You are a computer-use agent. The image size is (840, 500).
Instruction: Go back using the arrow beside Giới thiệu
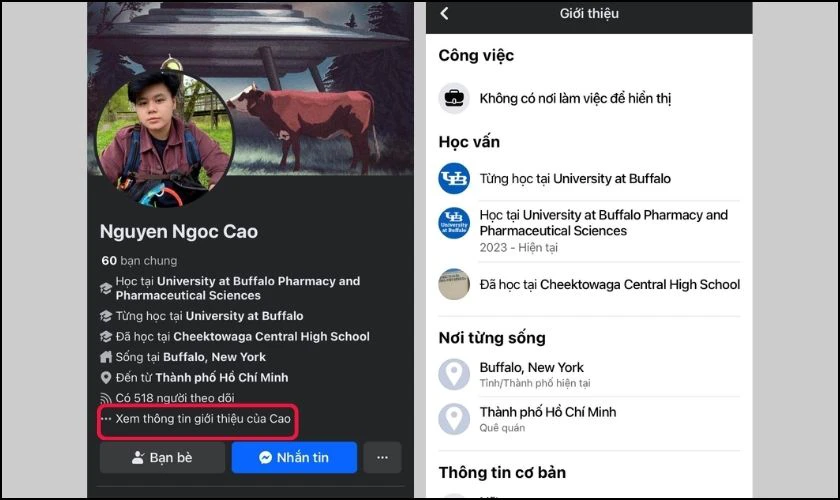pos(444,13)
